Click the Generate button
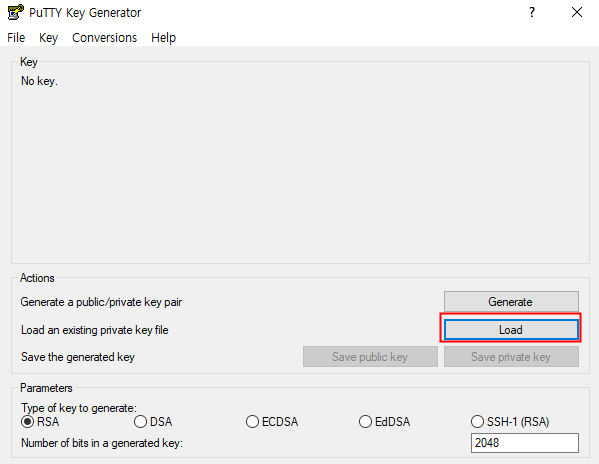 pos(511,302)
